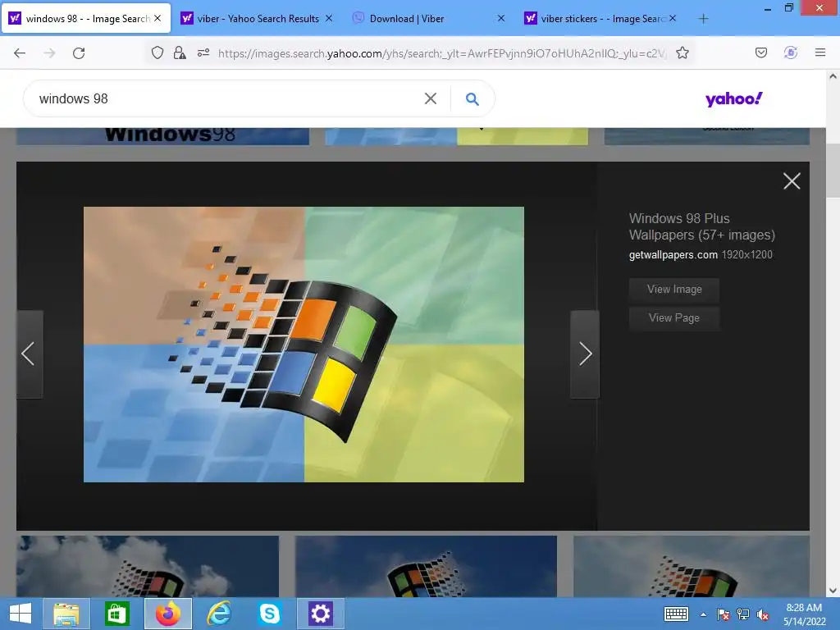Open the Settings gear app on taskbar

(x=321, y=614)
